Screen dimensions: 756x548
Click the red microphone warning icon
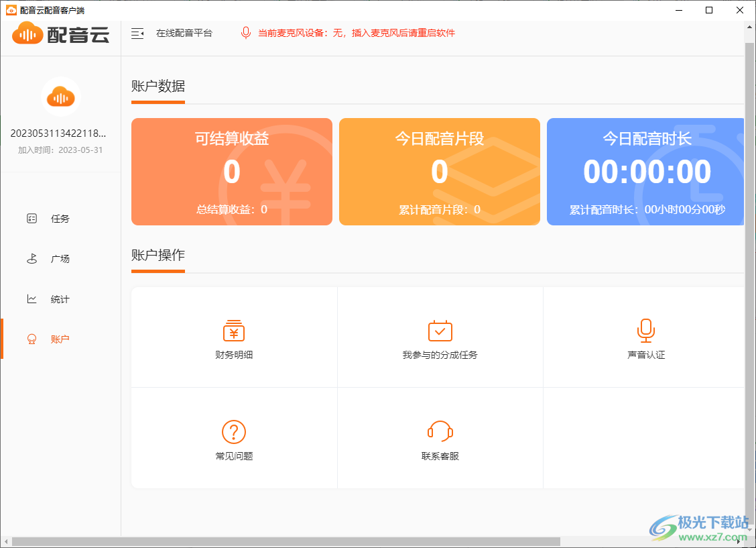click(247, 32)
